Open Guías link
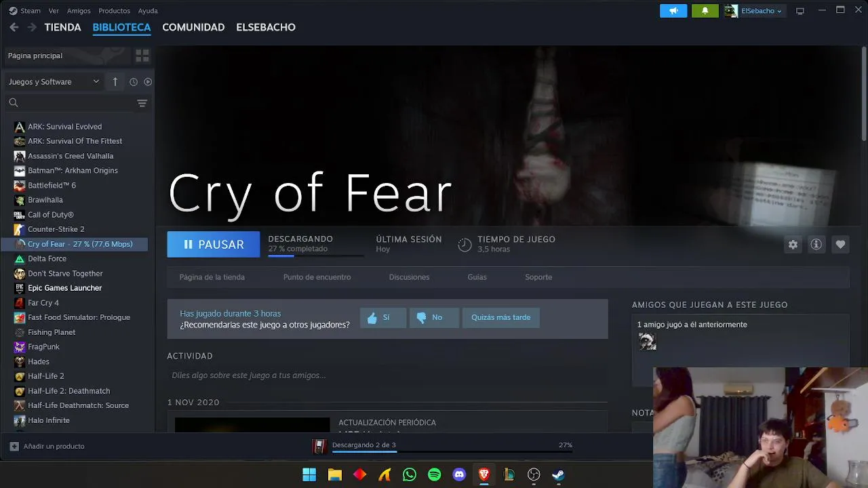Screen dimensions: 868x488 point(477,277)
